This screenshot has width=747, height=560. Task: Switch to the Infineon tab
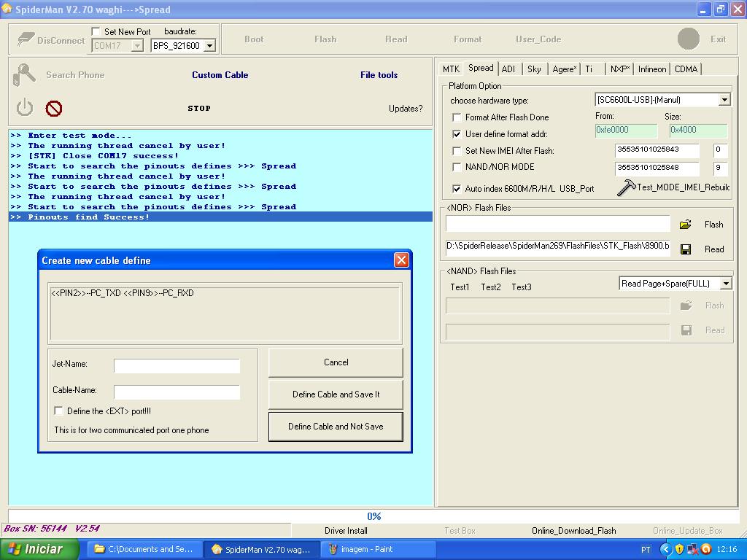coord(651,69)
